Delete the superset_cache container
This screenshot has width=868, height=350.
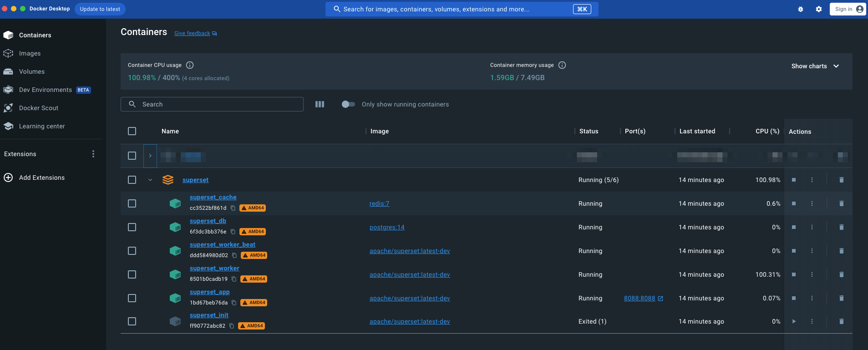click(x=841, y=203)
